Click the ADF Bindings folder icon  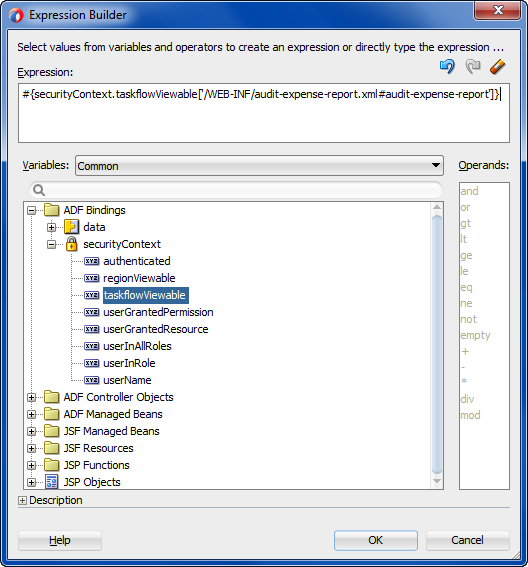point(51,210)
